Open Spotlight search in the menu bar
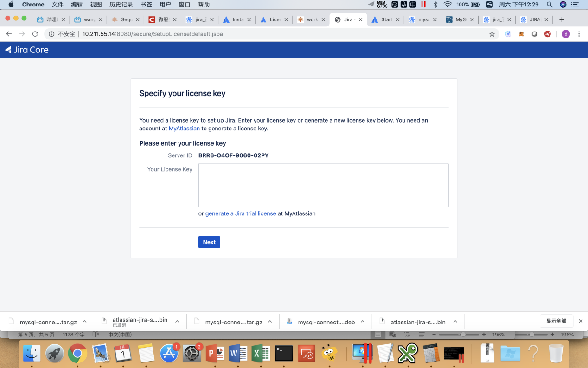Screen dimensions: 588x368 550,5
